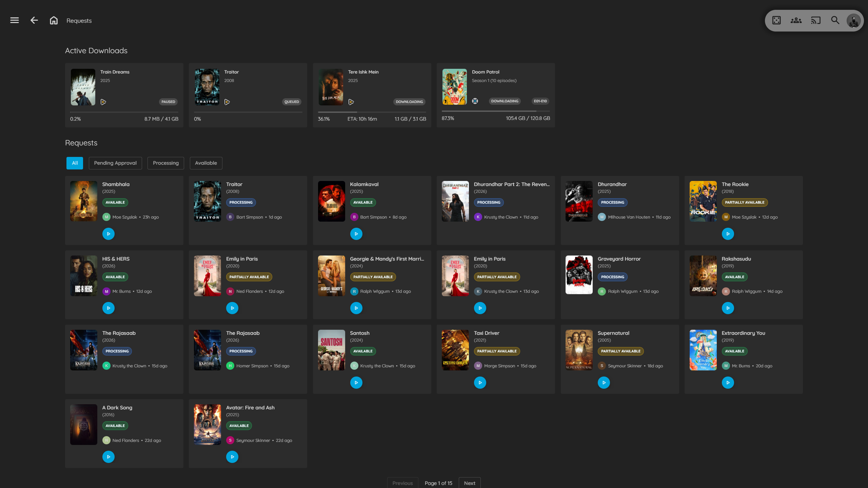This screenshot has height=488, width=868.
Task: Play Supernatural request
Action: coord(604,383)
